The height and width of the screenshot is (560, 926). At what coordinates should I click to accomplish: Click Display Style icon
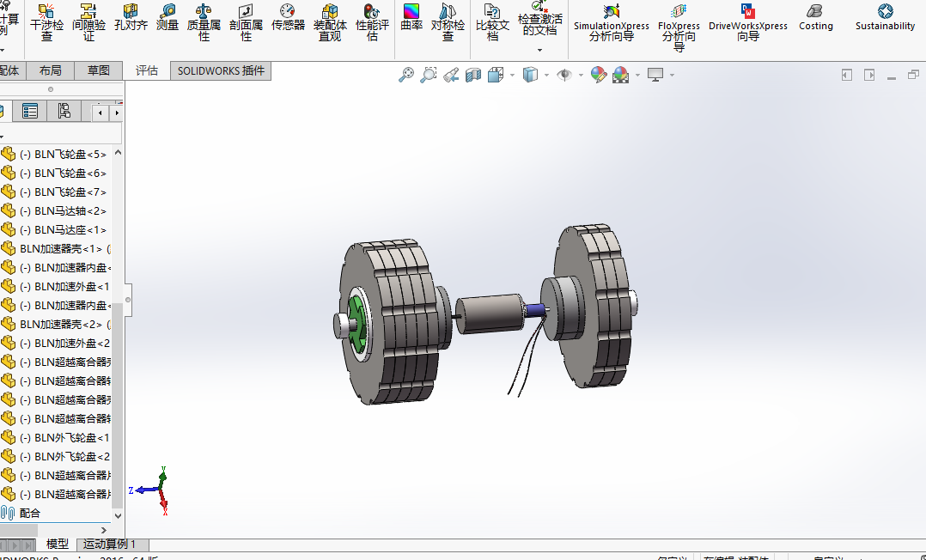(530, 75)
